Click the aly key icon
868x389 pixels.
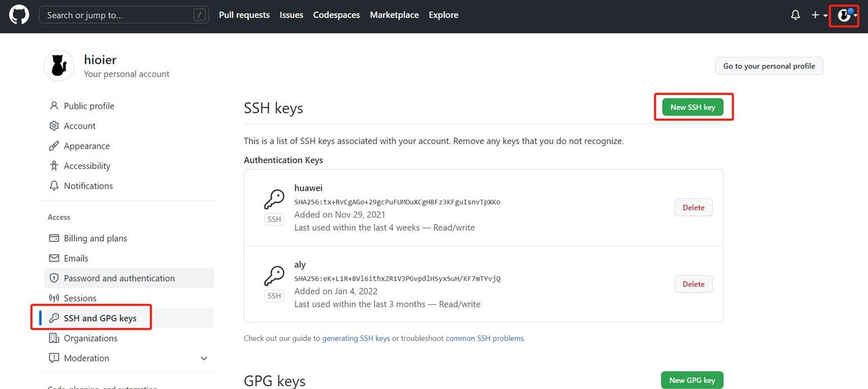[274, 276]
